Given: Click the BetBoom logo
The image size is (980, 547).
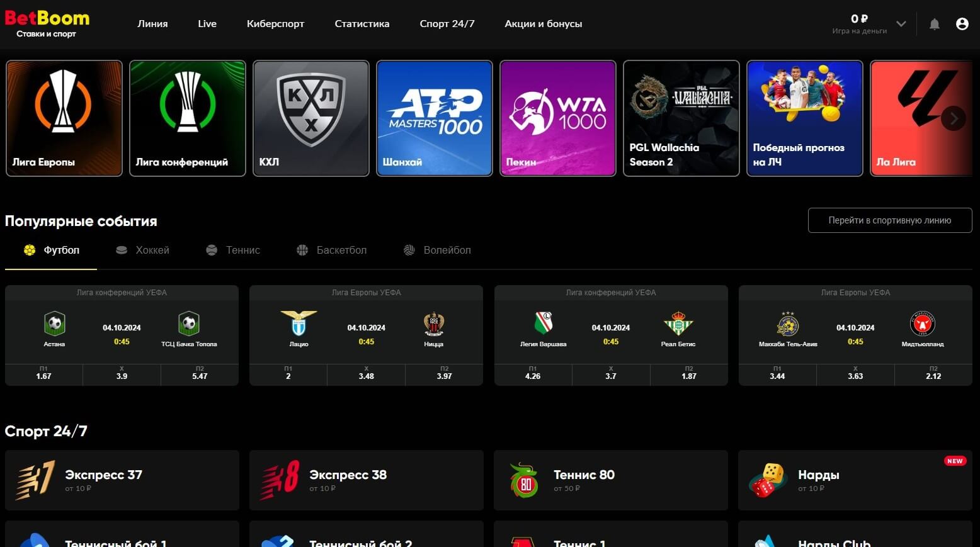Looking at the screenshot, I should point(47,24).
